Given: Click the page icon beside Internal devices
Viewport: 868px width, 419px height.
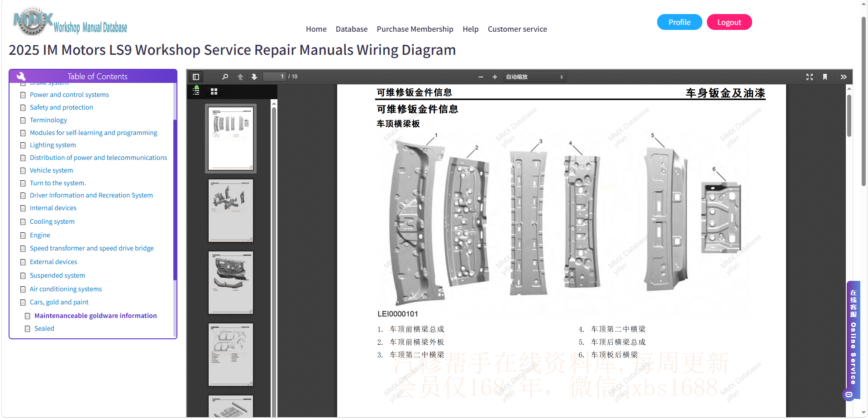Looking at the screenshot, I should 23,208.
